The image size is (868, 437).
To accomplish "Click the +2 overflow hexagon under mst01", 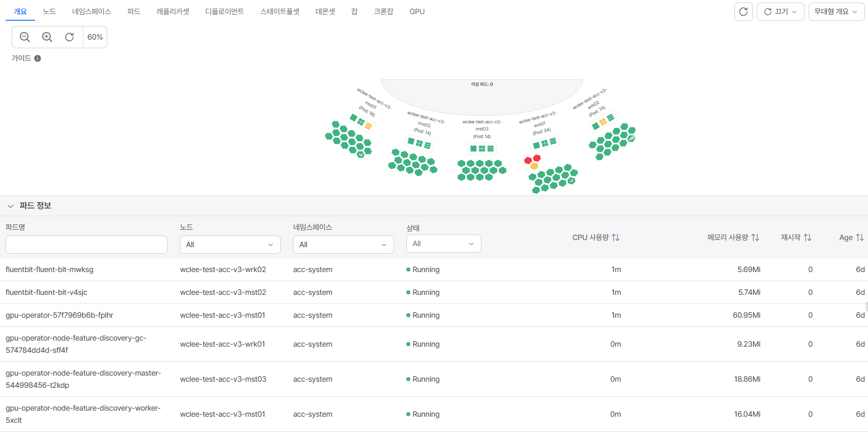I will tap(361, 155).
